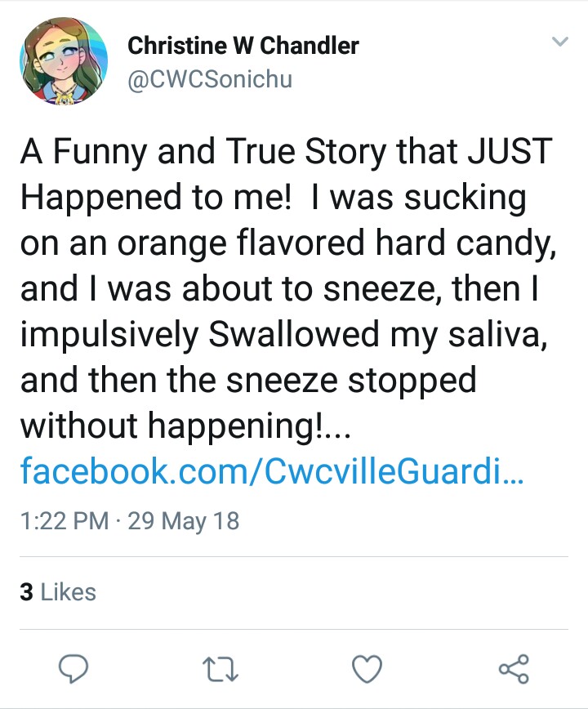Tap the word 'Likes' label

[69, 592]
